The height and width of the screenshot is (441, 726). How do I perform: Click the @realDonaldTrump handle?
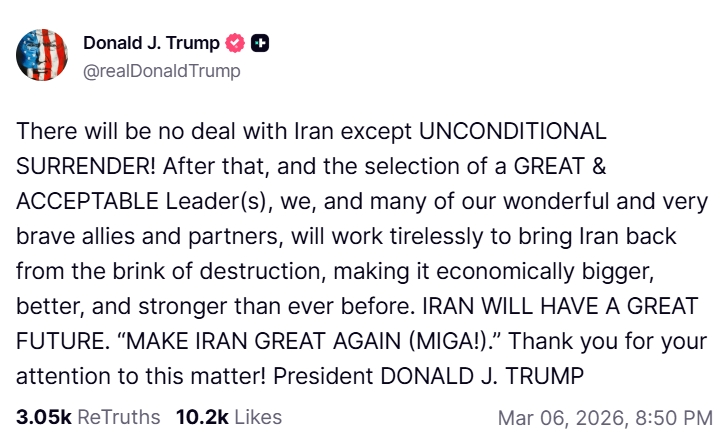coord(161,71)
